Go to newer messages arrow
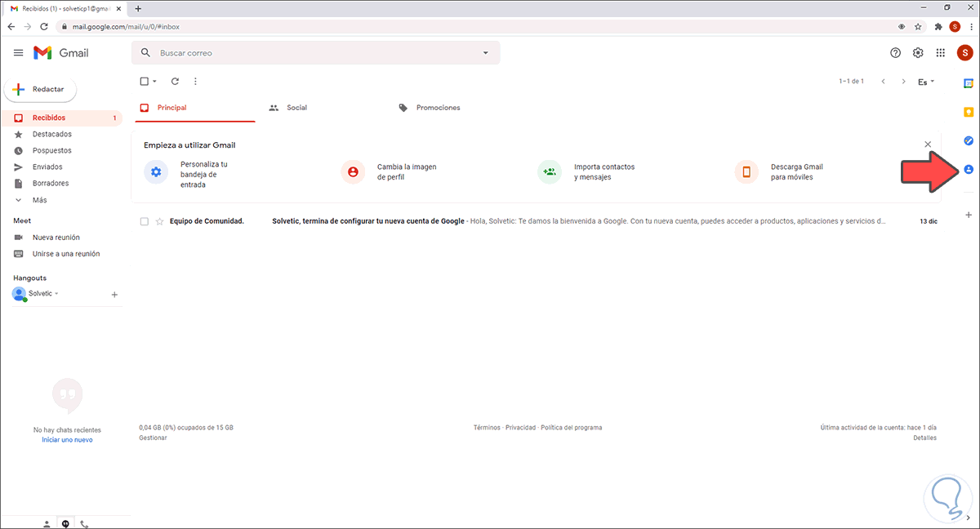This screenshot has width=980, height=529. (883, 82)
